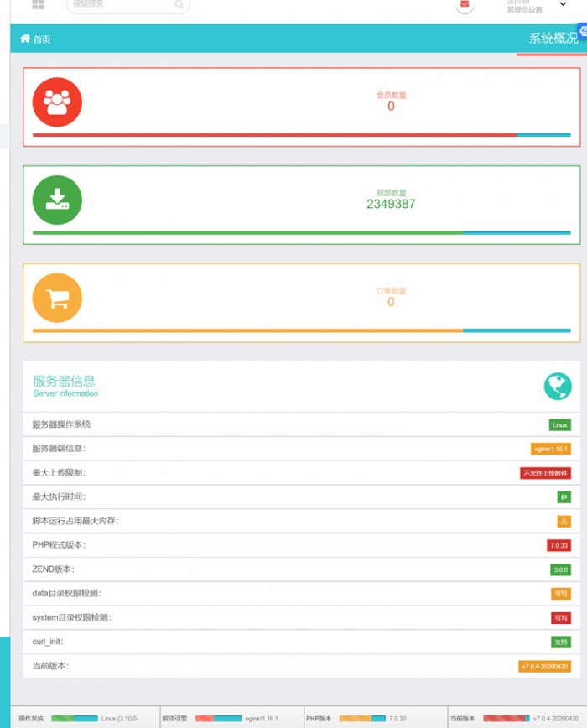Click the video count 2349387
Screen dimensions: 587x728
tap(391, 204)
